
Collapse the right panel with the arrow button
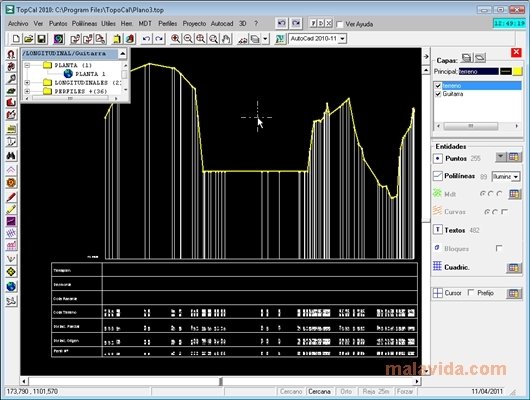(426, 56)
